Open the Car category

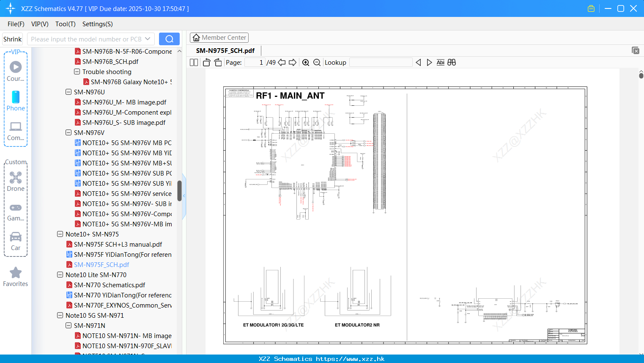pyautogui.click(x=16, y=241)
